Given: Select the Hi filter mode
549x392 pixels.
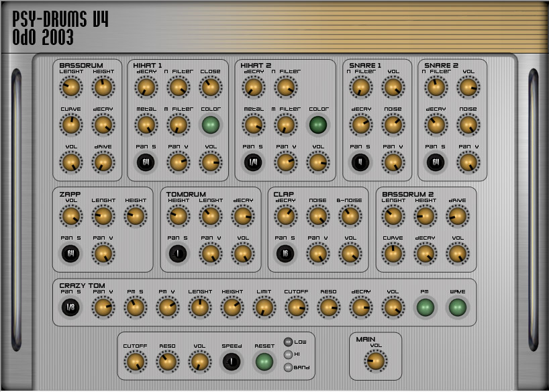Looking at the screenshot, I should (x=288, y=354).
